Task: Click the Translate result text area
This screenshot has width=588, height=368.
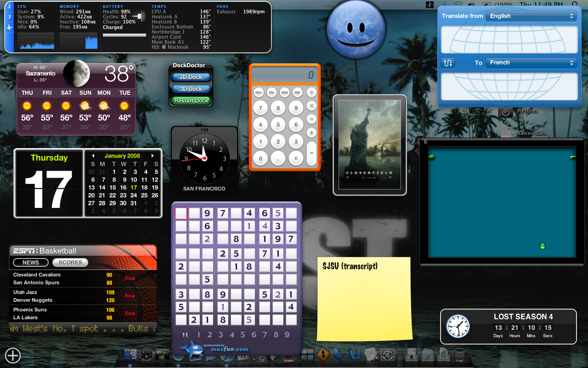Action: (509, 86)
